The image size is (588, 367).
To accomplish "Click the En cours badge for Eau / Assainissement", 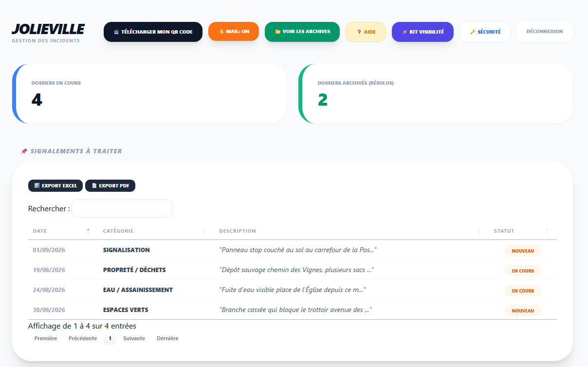I will coord(523,291).
